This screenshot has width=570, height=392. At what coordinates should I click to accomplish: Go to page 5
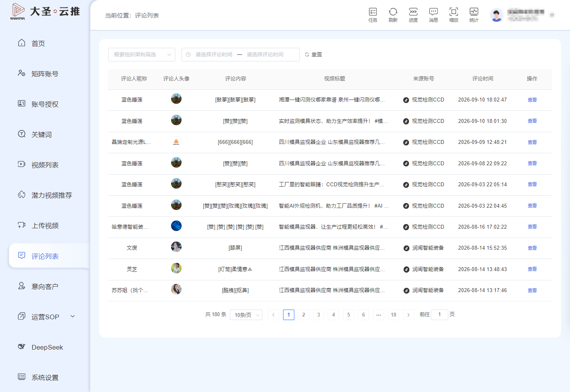[348, 315]
